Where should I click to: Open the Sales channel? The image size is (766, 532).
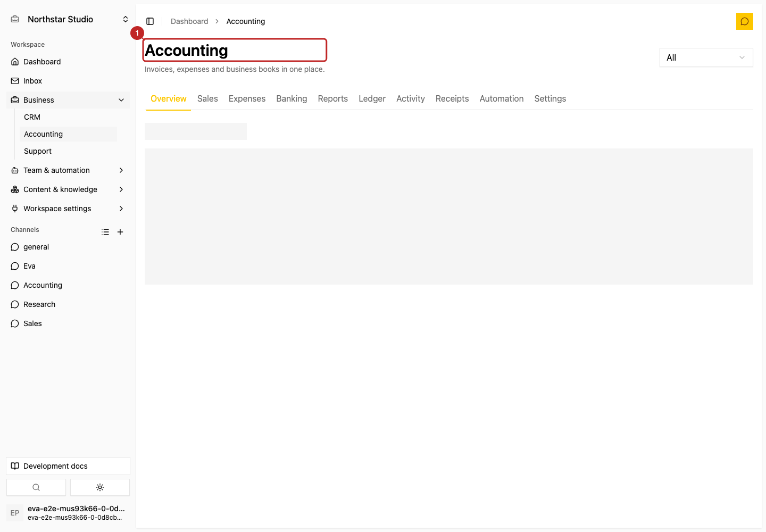click(68, 323)
